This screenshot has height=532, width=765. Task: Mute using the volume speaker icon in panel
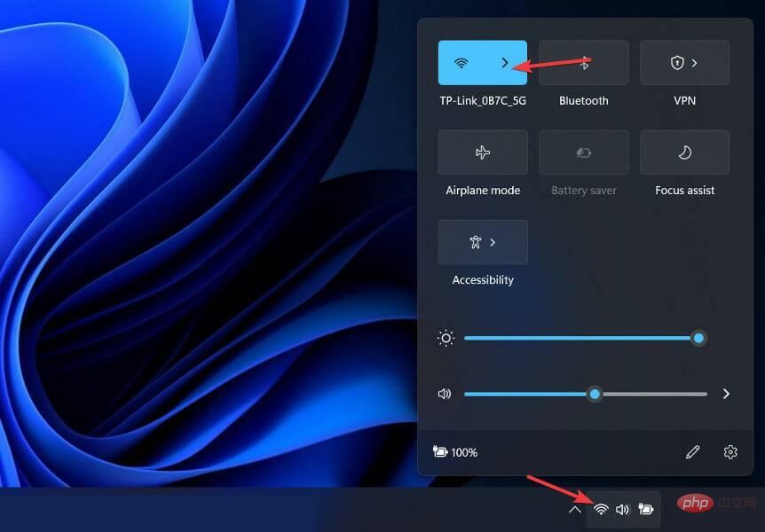(446, 394)
